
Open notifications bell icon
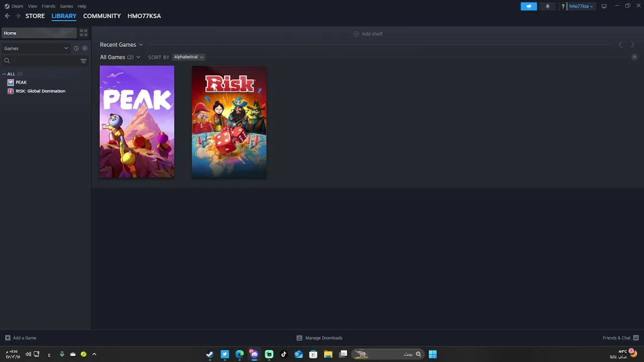[x=547, y=6]
